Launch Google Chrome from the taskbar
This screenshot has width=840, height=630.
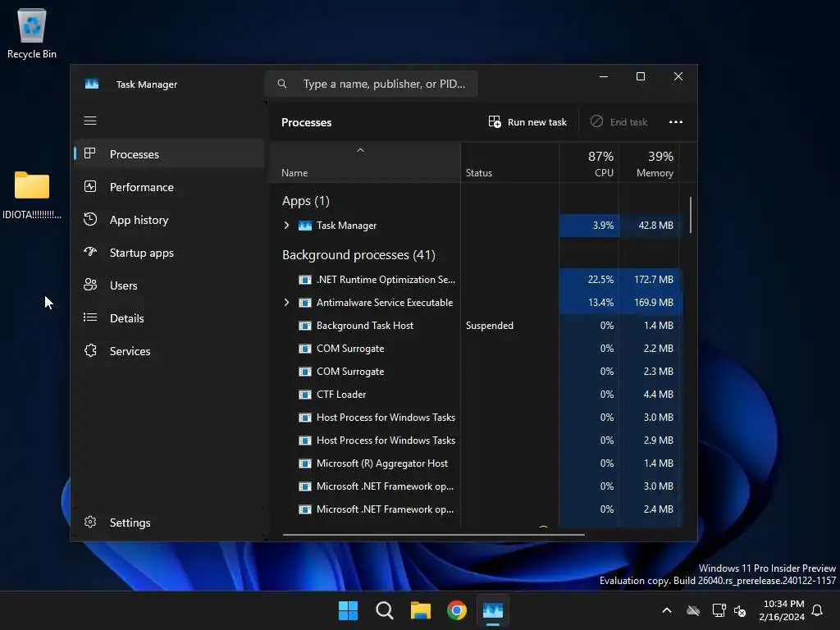point(456,610)
